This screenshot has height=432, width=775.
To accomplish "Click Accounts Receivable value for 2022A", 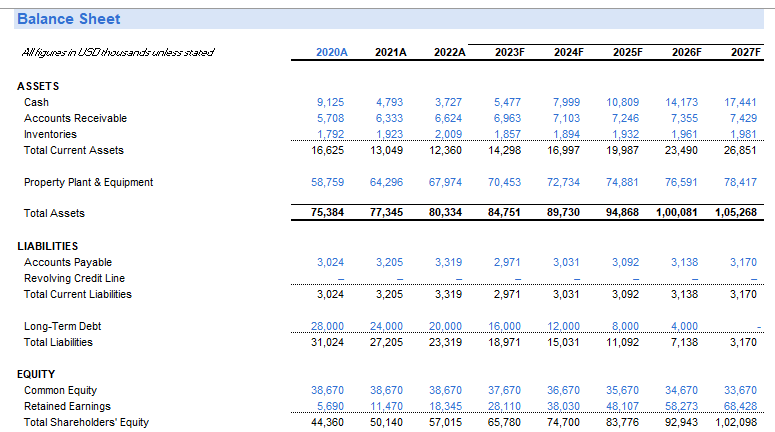I will 448,119.
